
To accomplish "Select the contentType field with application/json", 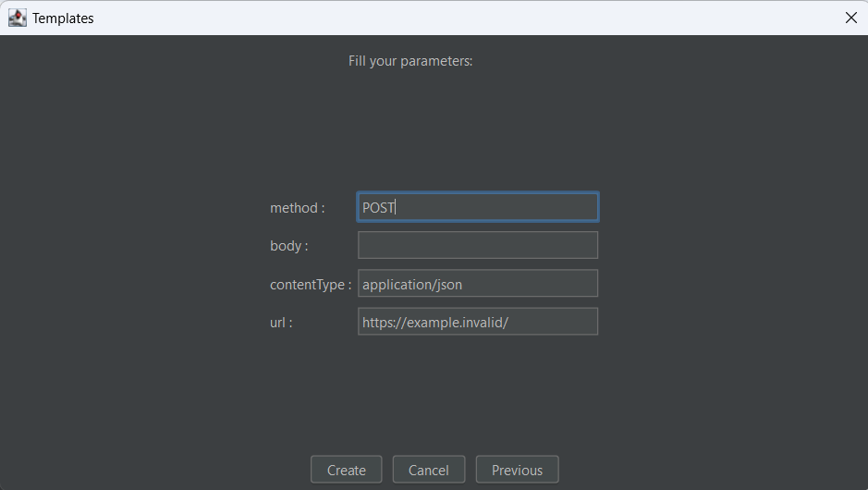I will [477, 284].
